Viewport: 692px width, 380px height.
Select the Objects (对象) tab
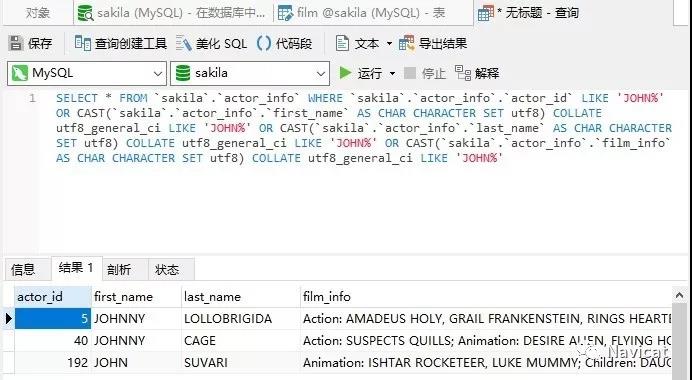pos(37,13)
